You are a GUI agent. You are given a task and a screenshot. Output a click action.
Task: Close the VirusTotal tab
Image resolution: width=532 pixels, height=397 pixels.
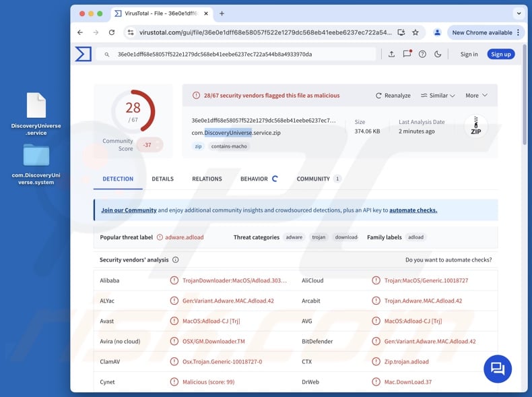click(x=206, y=13)
